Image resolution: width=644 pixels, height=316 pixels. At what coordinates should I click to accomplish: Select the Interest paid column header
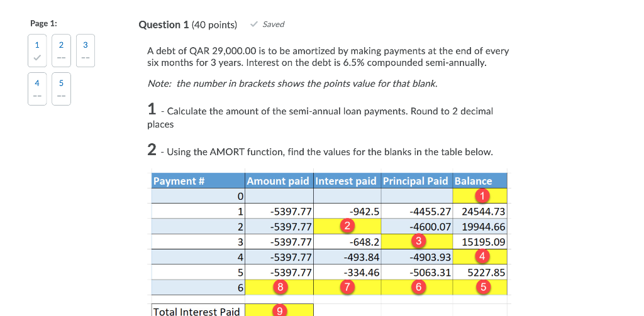347,180
